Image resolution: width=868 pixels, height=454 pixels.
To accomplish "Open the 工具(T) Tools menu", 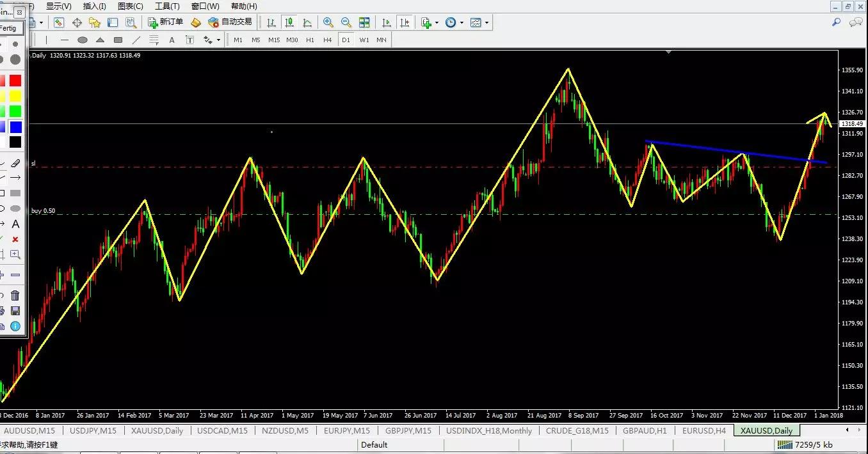I will (167, 6).
